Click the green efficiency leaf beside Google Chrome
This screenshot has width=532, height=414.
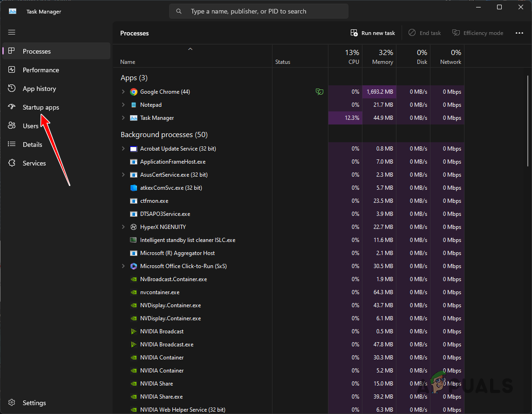pyautogui.click(x=320, y=92)
